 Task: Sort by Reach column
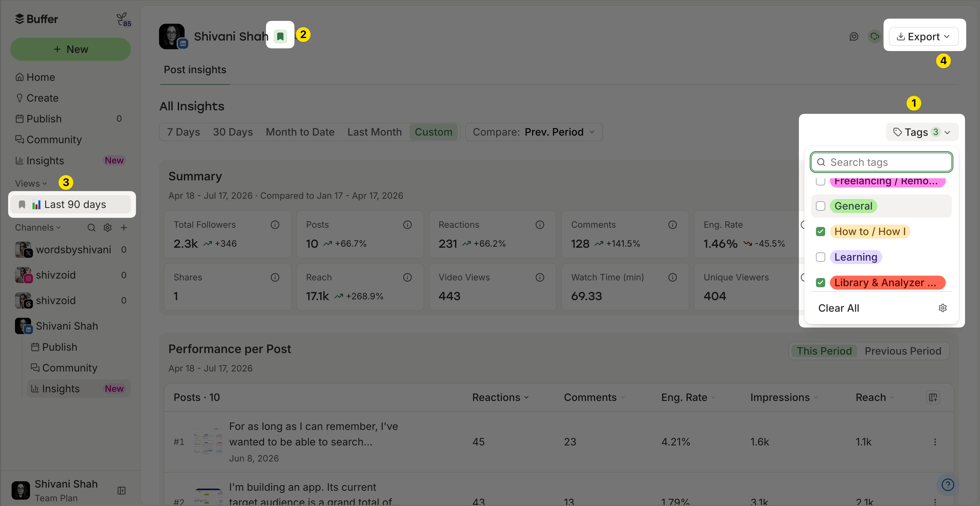875,397
